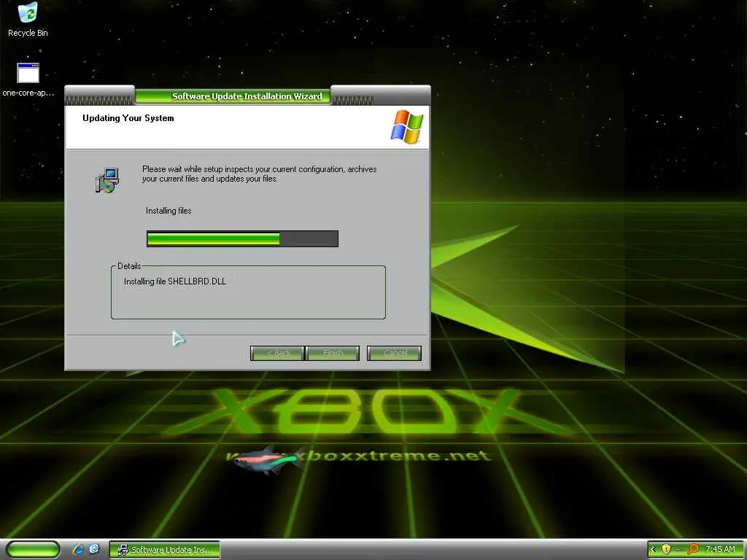Open the Recycle Bin desktop icon
Image resolution: width=747 pixels, height=560 pixels.
coord(28,20)
